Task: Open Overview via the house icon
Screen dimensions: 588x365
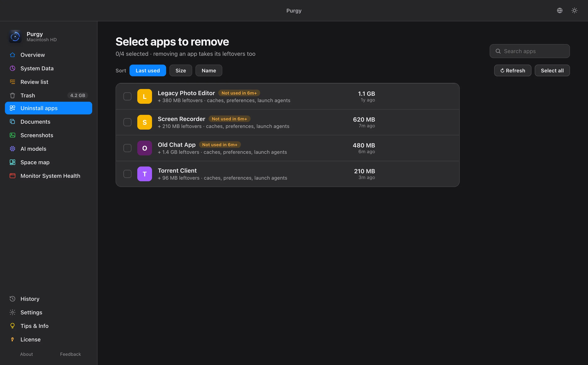Action: [12, 55]
